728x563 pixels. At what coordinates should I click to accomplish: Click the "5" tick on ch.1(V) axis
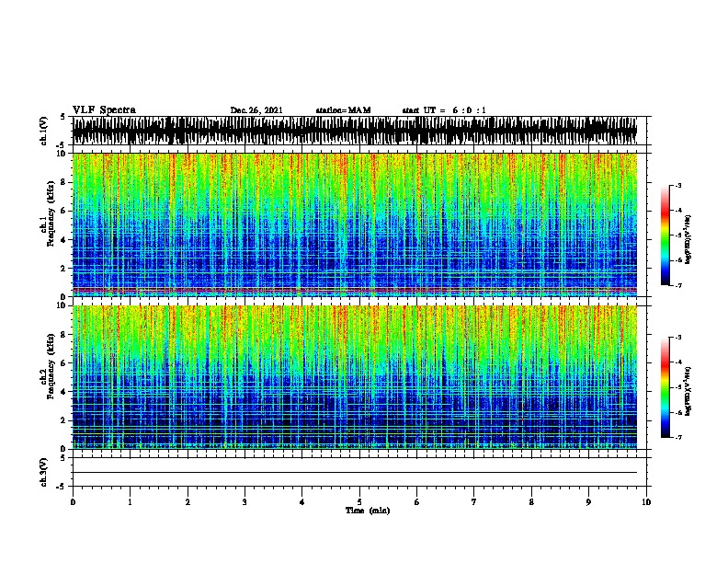coord(63,117)
